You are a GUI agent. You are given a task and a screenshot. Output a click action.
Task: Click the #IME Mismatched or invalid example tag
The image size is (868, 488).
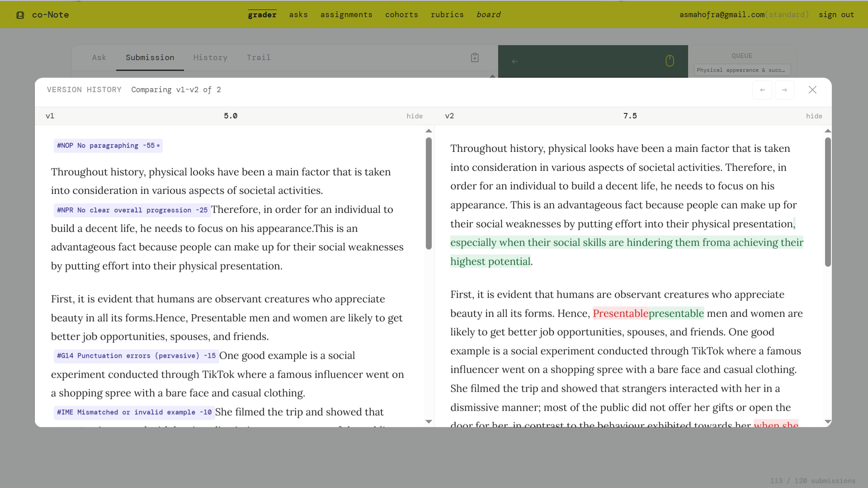(x=134, y=412)
